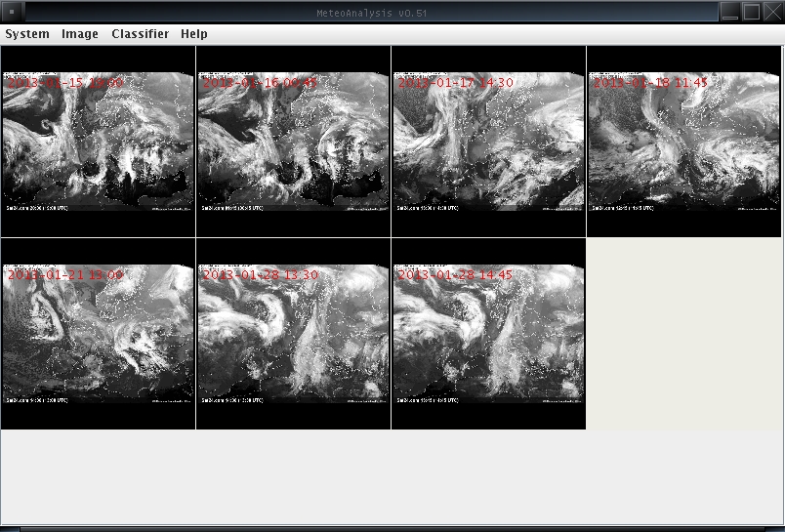Open window menu icon in title bar
Screen dimensions: 785x532
12,12
